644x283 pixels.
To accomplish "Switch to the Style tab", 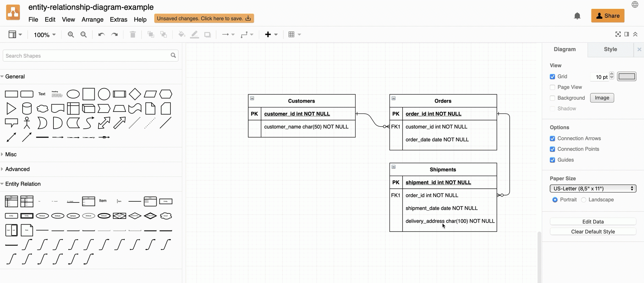I will (610, 49).
